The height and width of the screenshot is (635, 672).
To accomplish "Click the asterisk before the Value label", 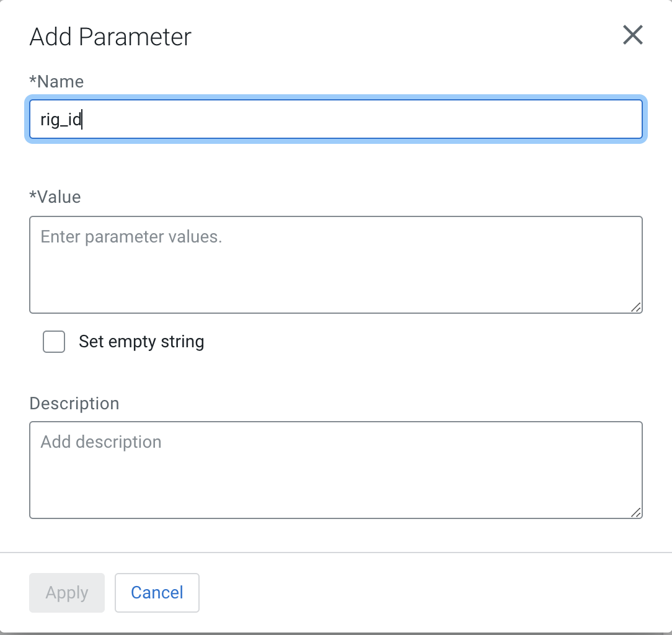I will [33, 195].
